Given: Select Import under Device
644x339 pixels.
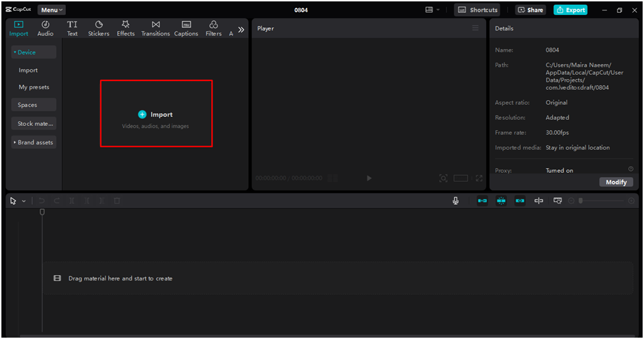Looking at the screenshot, I should [28, 70].
